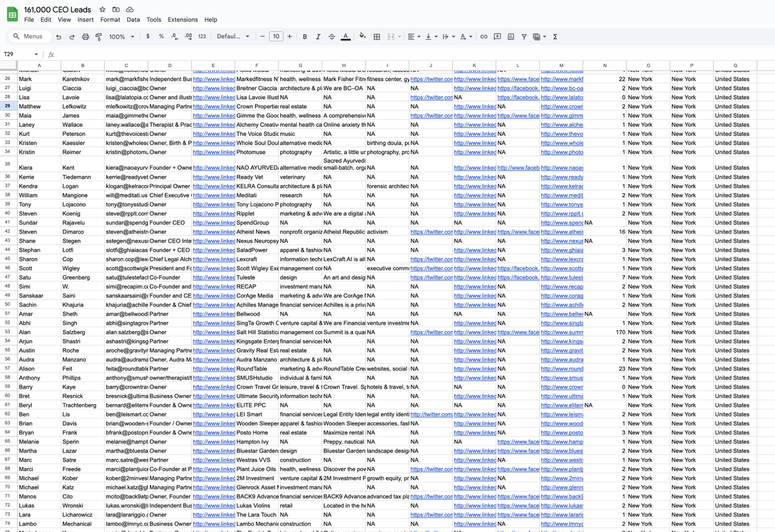Screen dimensions: 775x532
Task: Format as percent
Action: [161, 37]
